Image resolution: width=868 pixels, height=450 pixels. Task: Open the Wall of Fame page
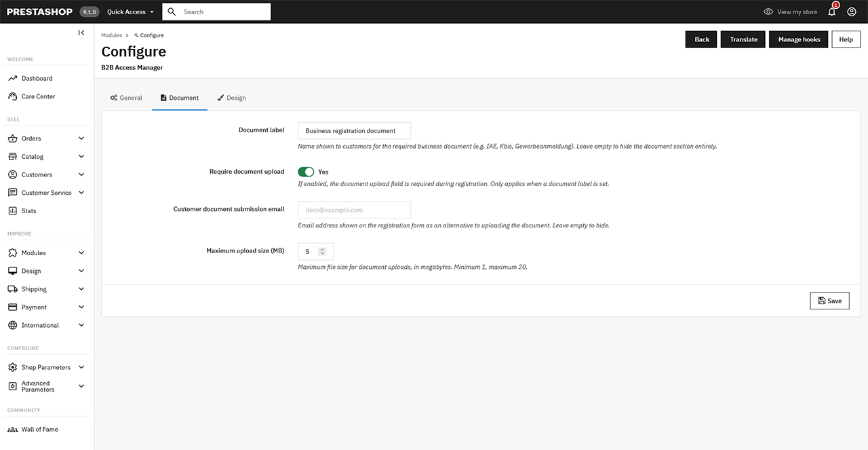pos(39,429)
